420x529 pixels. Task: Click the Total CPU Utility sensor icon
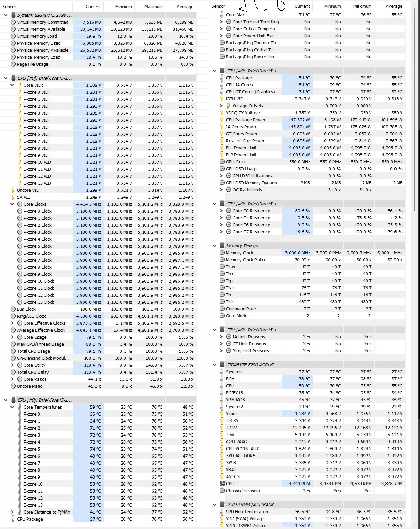(x=13, y=372)
